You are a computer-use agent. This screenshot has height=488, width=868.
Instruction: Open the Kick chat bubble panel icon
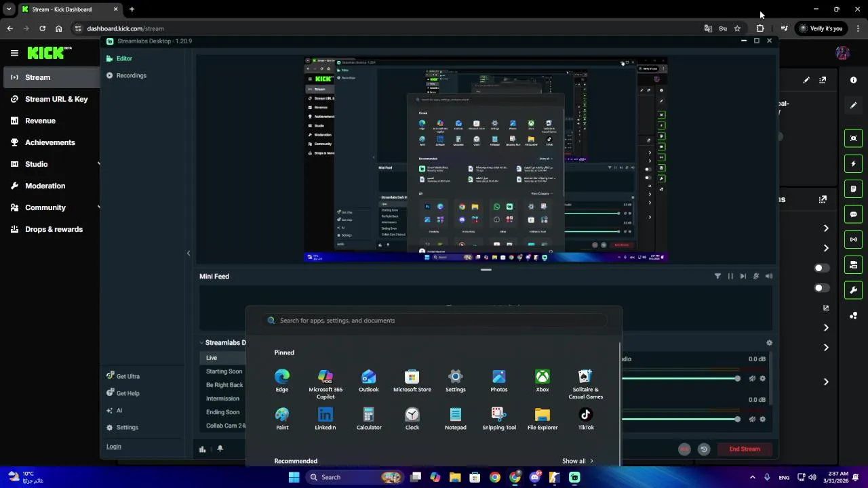853,214
